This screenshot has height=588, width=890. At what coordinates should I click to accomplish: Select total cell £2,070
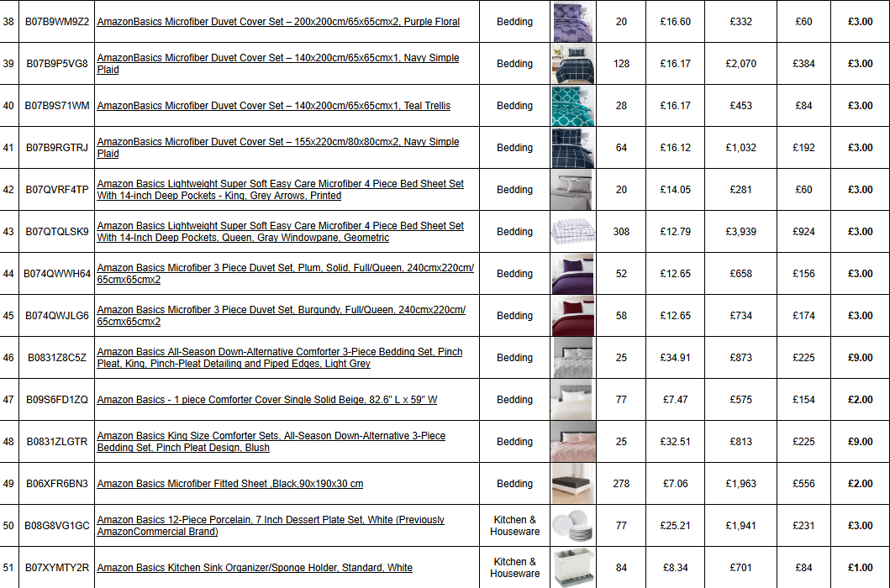point(740,64)
